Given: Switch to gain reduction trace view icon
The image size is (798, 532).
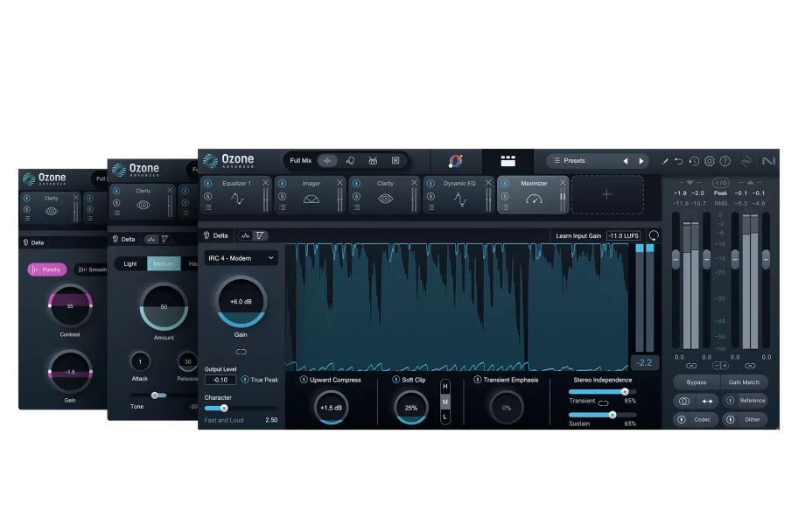Looking at the screenshot, I should click(x=260, y=235).
